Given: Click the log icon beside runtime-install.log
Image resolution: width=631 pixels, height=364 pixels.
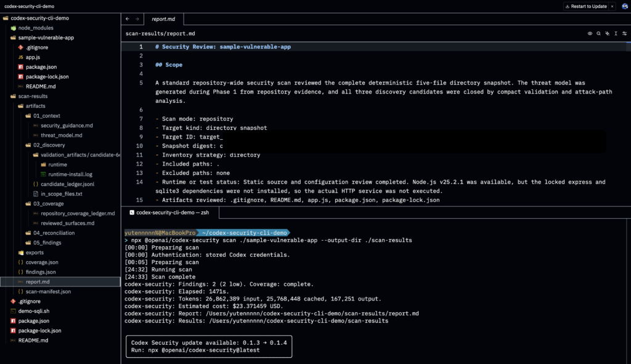Looking at the screenshot, I should pyautogui.click(x=43, y=174).
